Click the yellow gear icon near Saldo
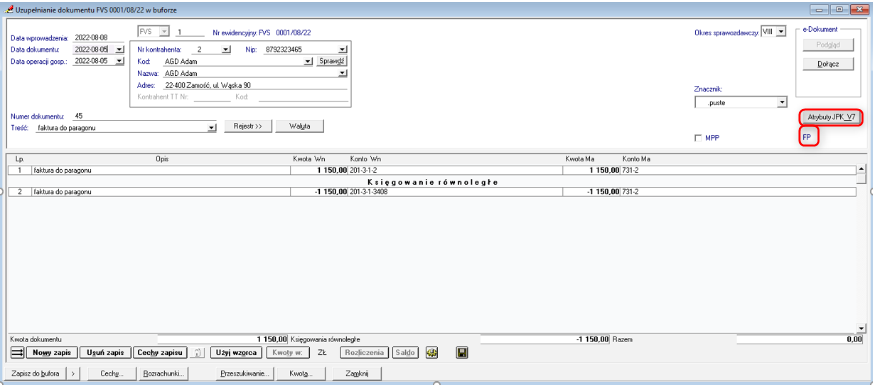 pyautogui.click(x=432, y=353)
